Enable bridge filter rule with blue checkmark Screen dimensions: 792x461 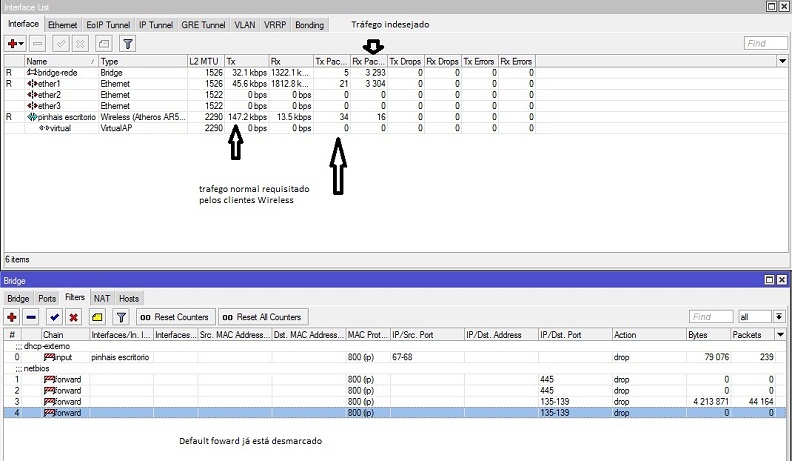pos(55,317)
